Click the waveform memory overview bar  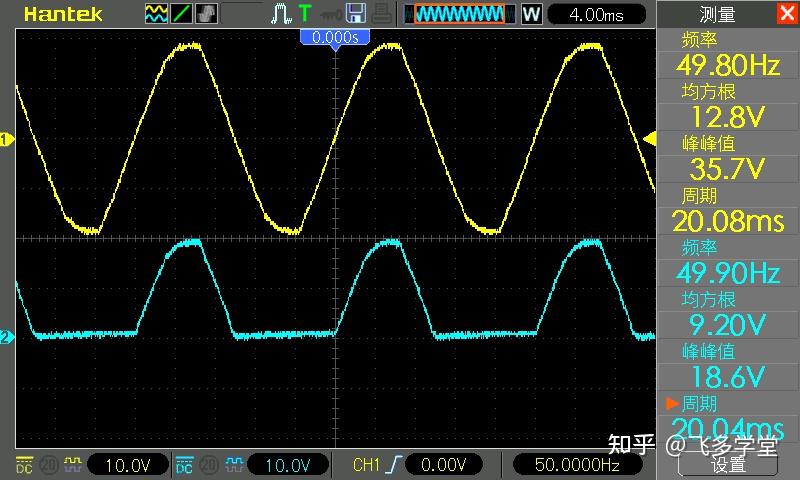tap(459, 14)
